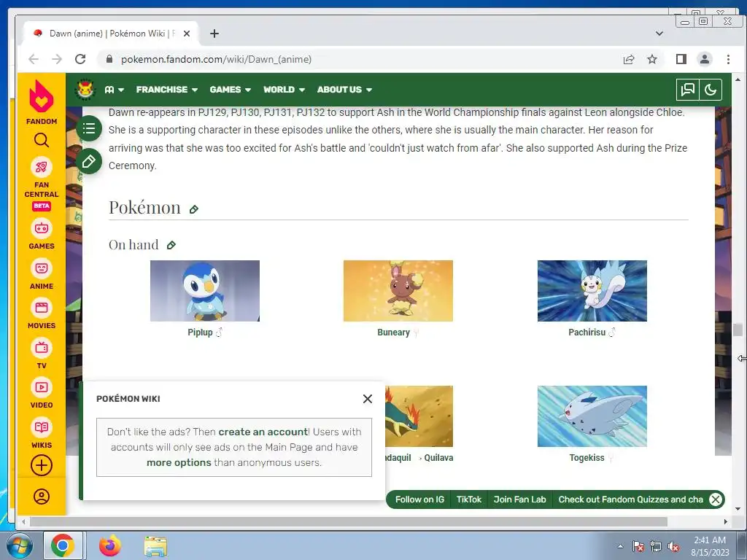747x560 pixels.
Task: Click the more options link
Action: coord(179,462)
